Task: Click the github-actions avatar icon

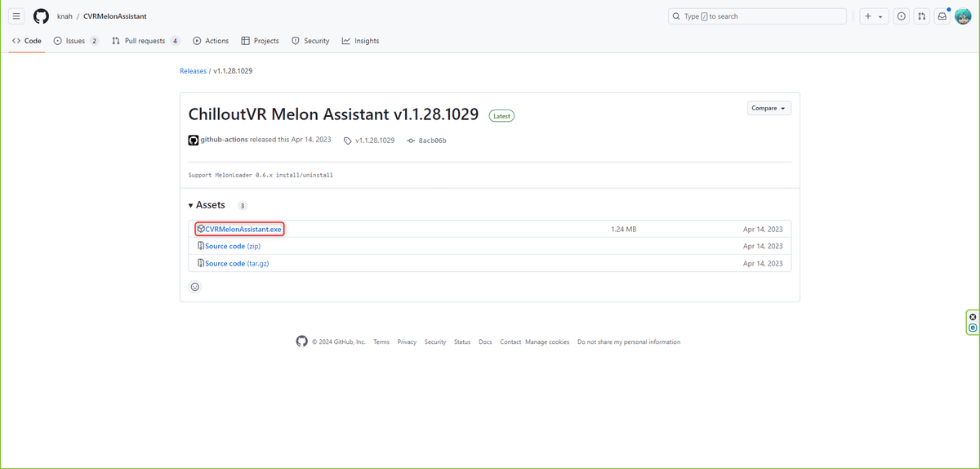Action: pos(194,140)
